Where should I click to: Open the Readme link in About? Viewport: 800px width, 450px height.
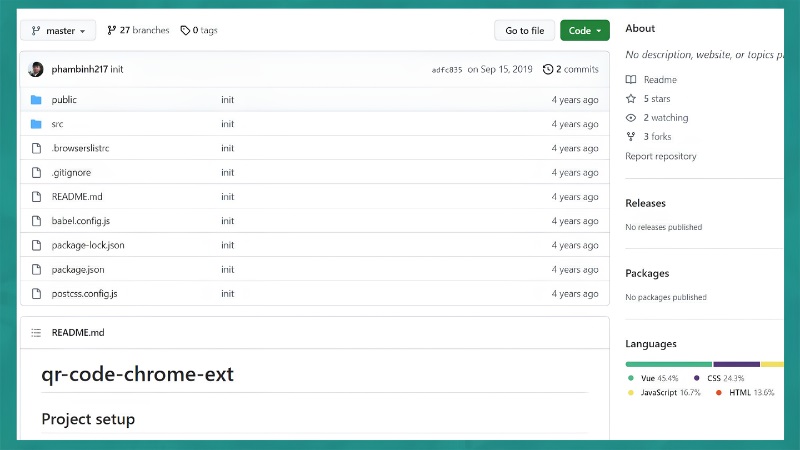pos(660,80)
